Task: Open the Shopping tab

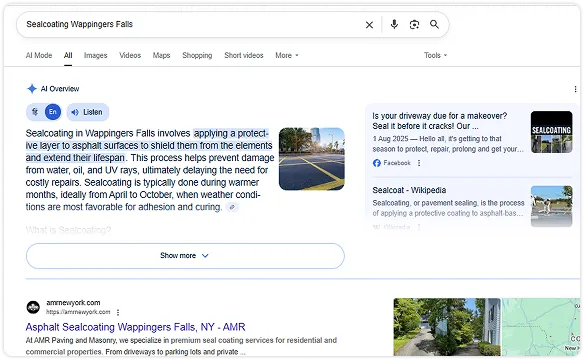Action: point(197,55)
